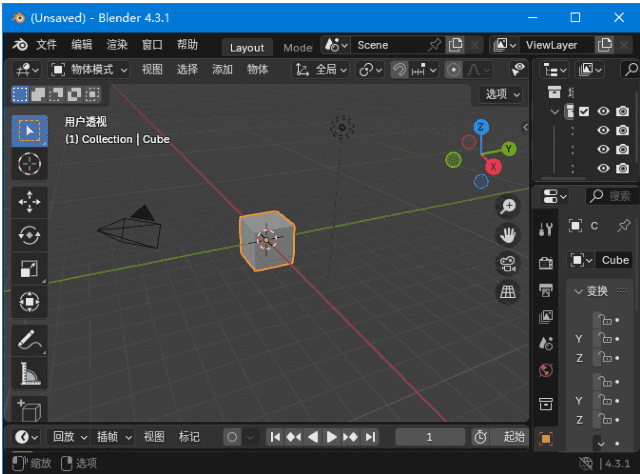Viewport: 640px width, 474px height.
Task: Switch to Layout workspace tab
Action: click(247, 48)
